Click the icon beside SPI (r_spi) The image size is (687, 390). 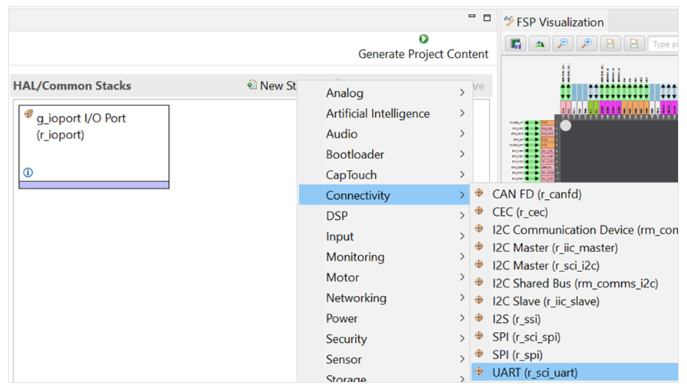(479, 354)
